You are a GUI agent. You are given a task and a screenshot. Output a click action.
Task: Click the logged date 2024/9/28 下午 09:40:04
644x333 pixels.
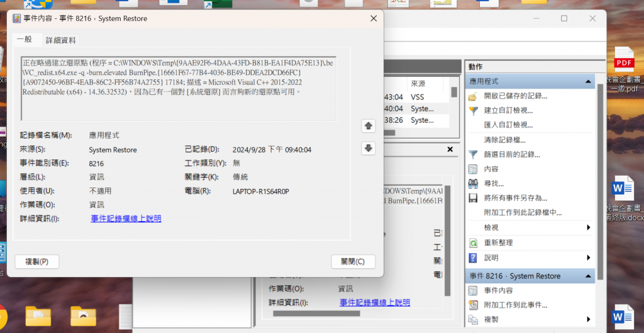(x=272, y=150)
